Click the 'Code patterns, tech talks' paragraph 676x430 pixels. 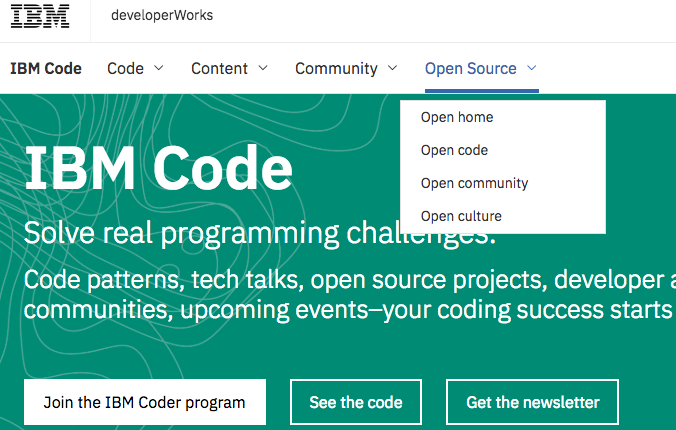pyautogui.click(x=350, y=295)
